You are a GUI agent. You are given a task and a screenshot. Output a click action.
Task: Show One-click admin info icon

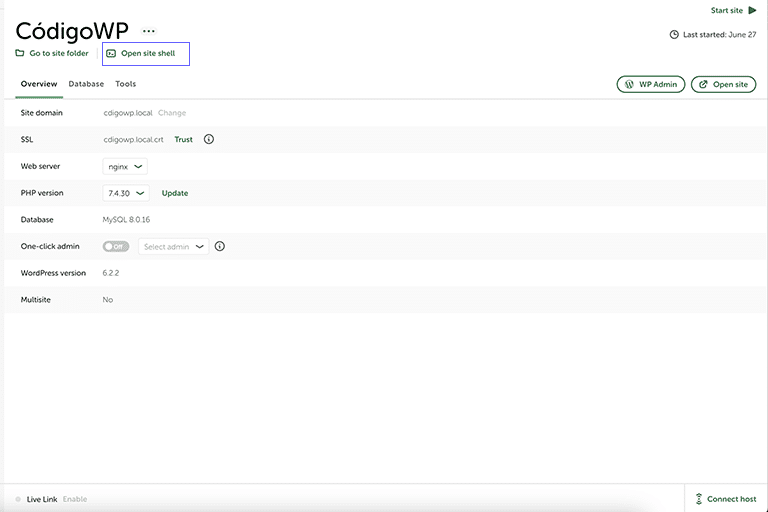pyautogui.click(x=220, y=246)
